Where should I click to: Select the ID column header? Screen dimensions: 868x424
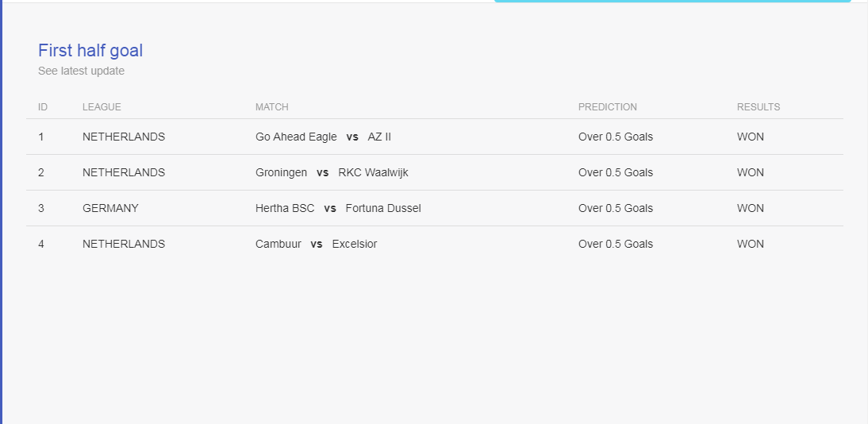pos(43,107)
